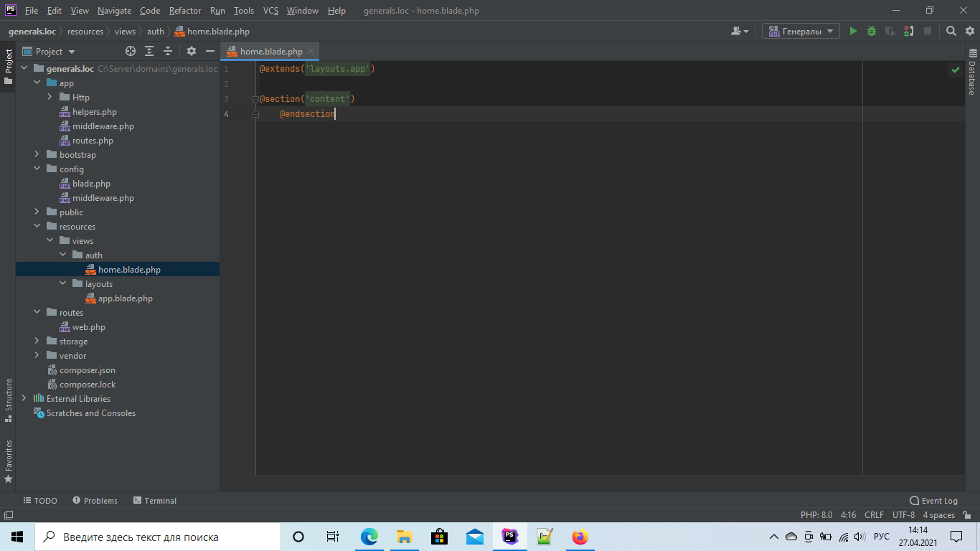Expand the Http folder
The image size is (980, 551).
coord(50,98)
